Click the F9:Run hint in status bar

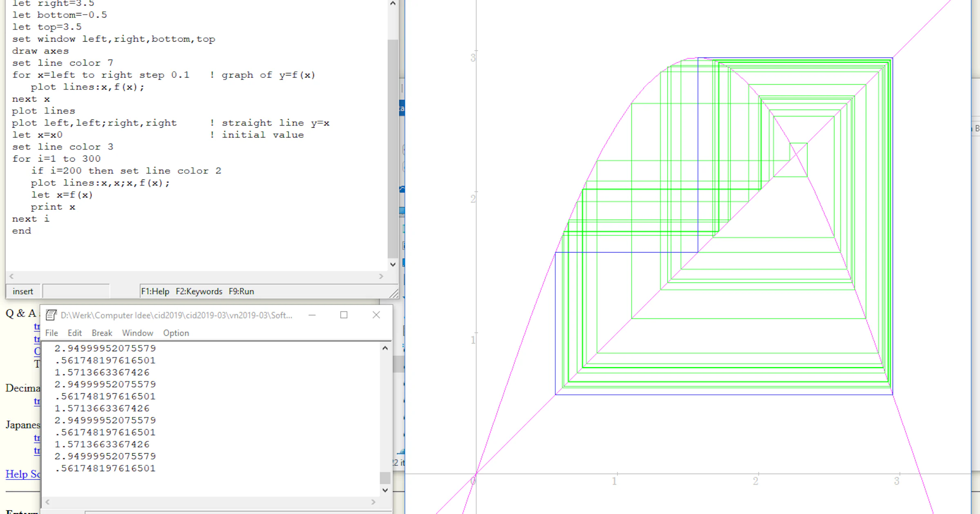241,291
